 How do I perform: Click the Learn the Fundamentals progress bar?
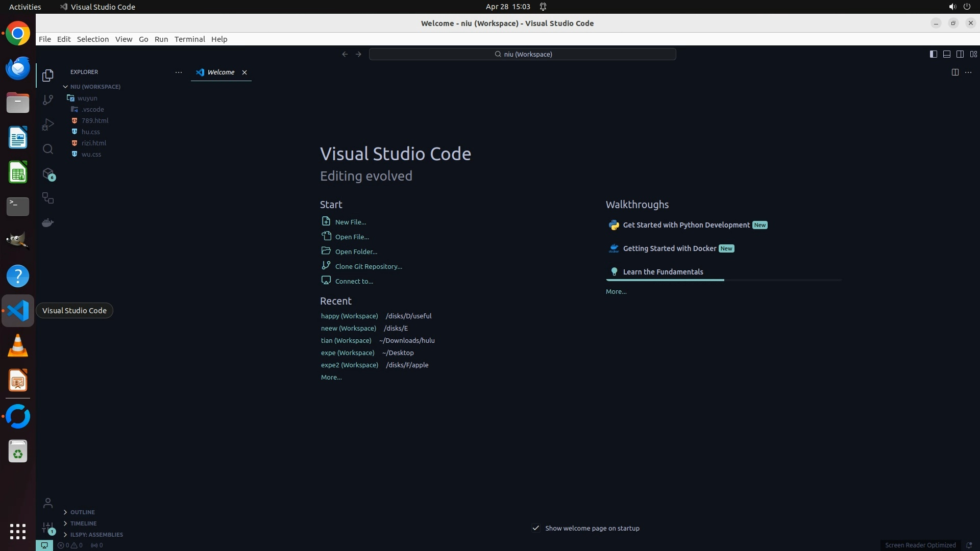click(x=723, y=280)
